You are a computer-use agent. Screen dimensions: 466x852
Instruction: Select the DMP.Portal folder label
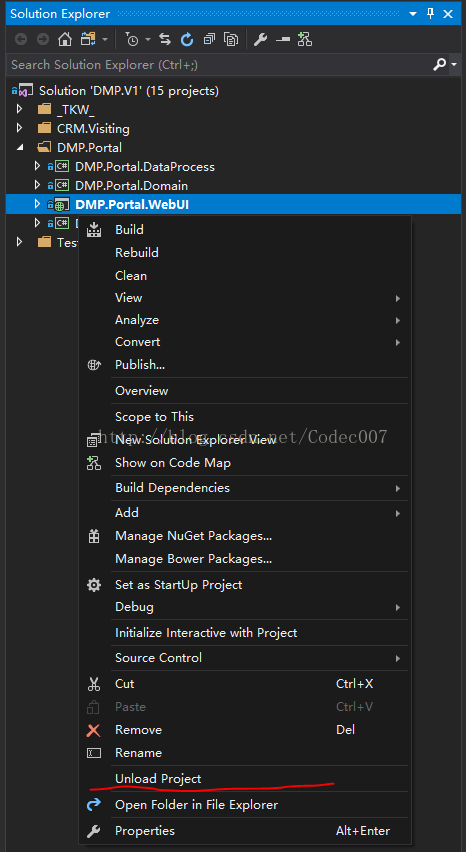pyautogui.click(x=89, y=147)
